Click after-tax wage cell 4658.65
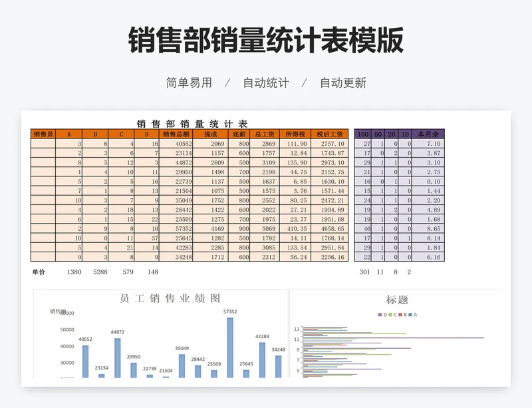The image size is (532, 408). (x=329, y=229)
